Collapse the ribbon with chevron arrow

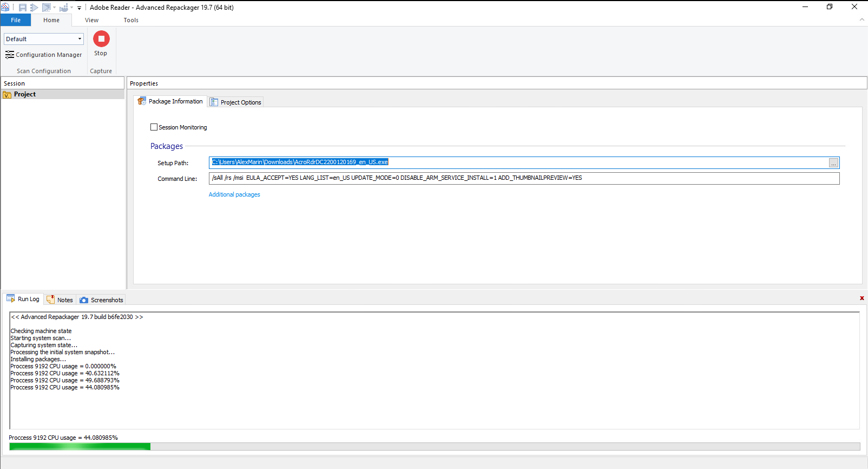click(x=862, y=19)
